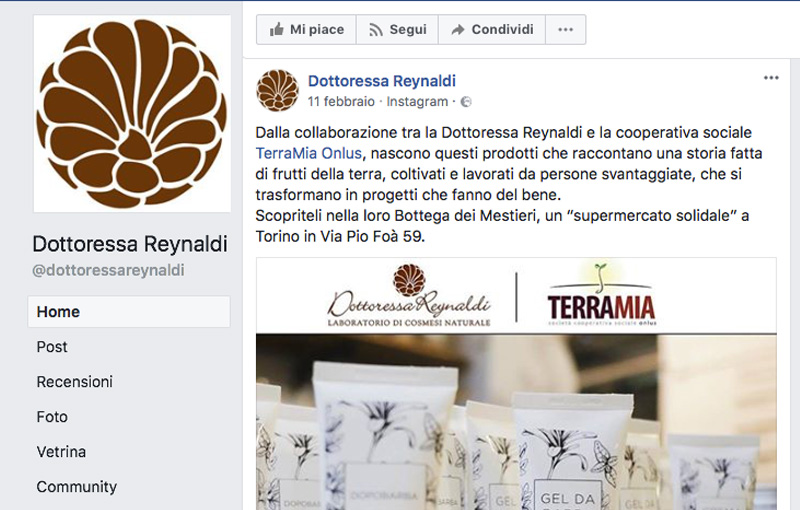This screenshot has width=800, height=510.
Task: Click the TerraMia logo in post image
Action: [602, 295]
